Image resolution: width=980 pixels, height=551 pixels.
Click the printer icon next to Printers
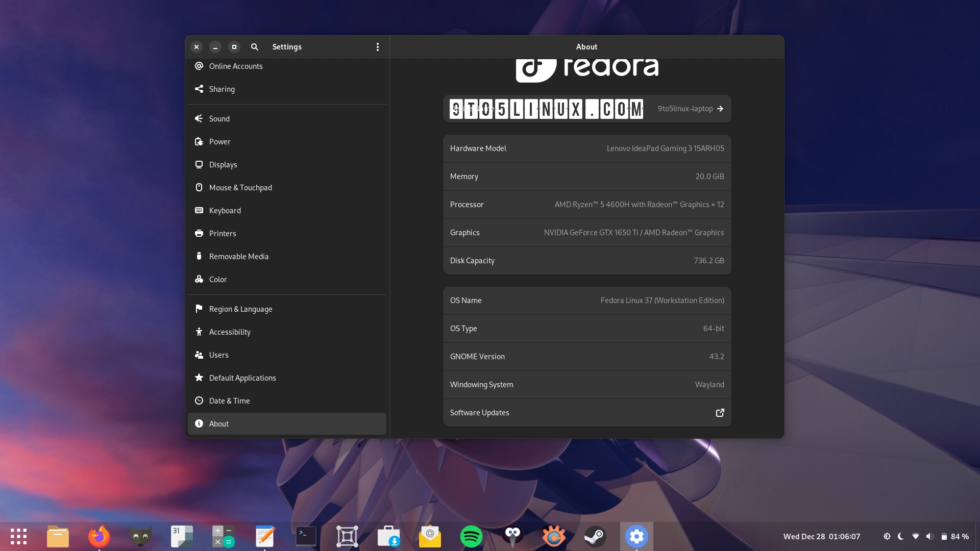pyautogui.click(x=199, y=233)
